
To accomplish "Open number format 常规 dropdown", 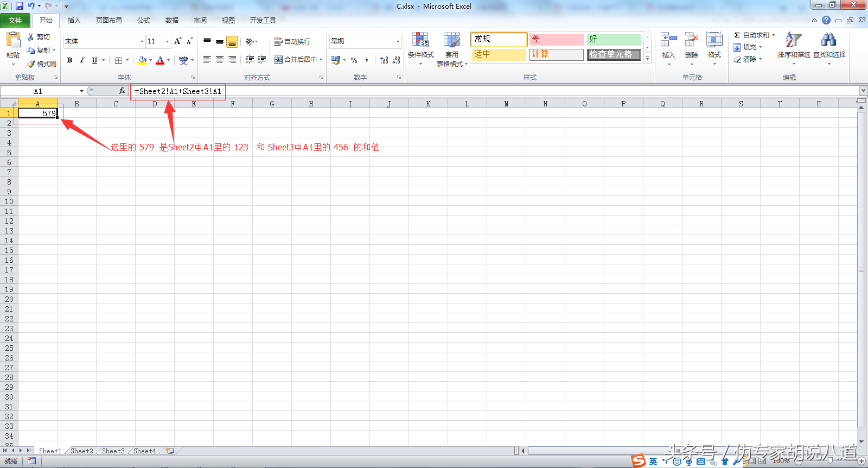I will pos(398,41).
